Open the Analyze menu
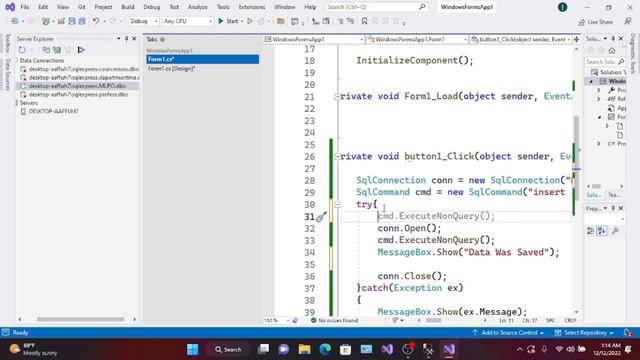Viewport: 640px width, 360px height. tap(198, 7)
